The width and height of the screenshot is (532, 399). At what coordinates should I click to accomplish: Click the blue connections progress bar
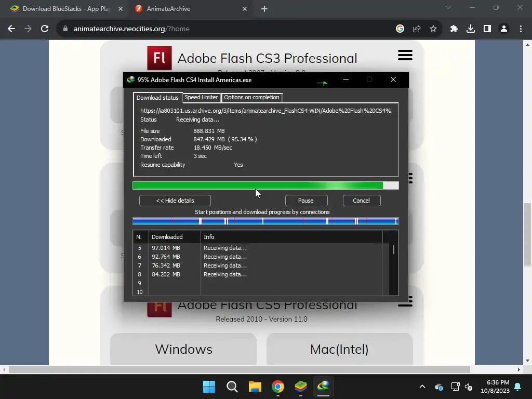point(265,221)
